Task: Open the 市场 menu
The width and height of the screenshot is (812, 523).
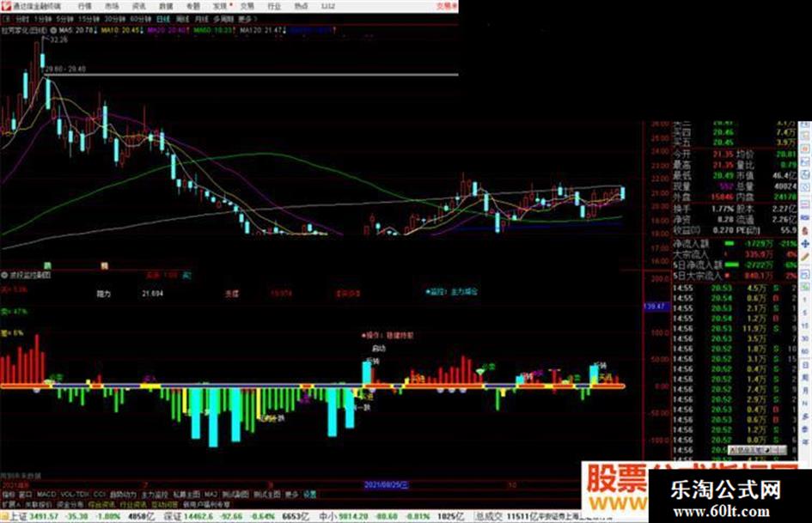Action: coord(112,6)
